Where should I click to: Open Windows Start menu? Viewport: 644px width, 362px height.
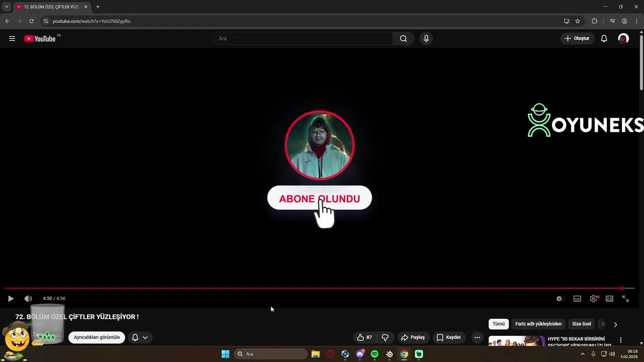(x=225, y=354)
